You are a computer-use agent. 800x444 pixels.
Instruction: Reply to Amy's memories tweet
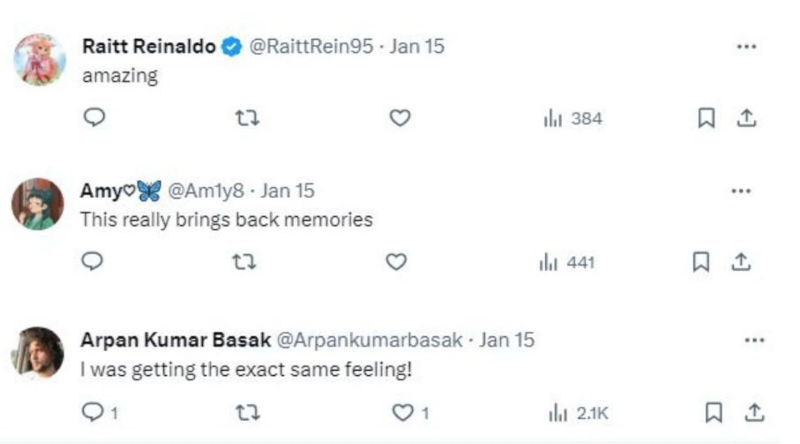click(93, 262)
